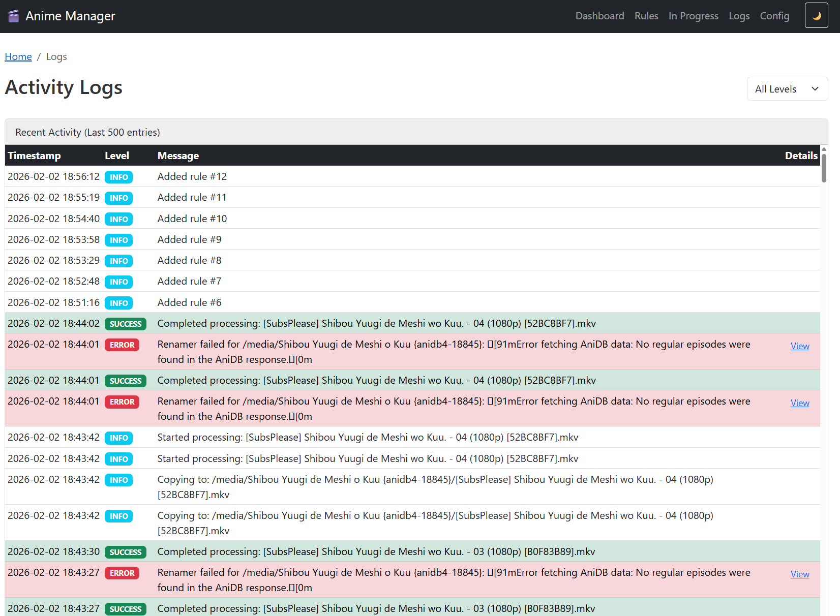Click the INFO badge for Added rule #12
This screenshot has width=840, height=616.
pos(118,177)
